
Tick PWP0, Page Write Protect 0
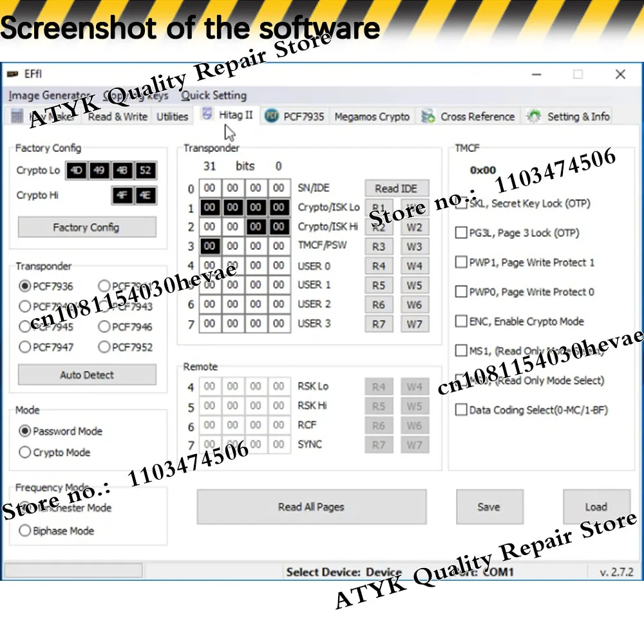point(461,292)
